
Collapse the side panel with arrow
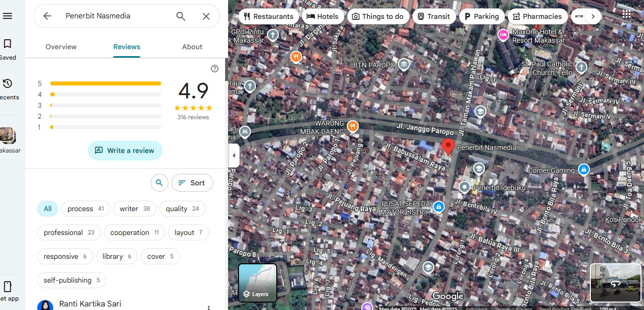click(234, 155)
